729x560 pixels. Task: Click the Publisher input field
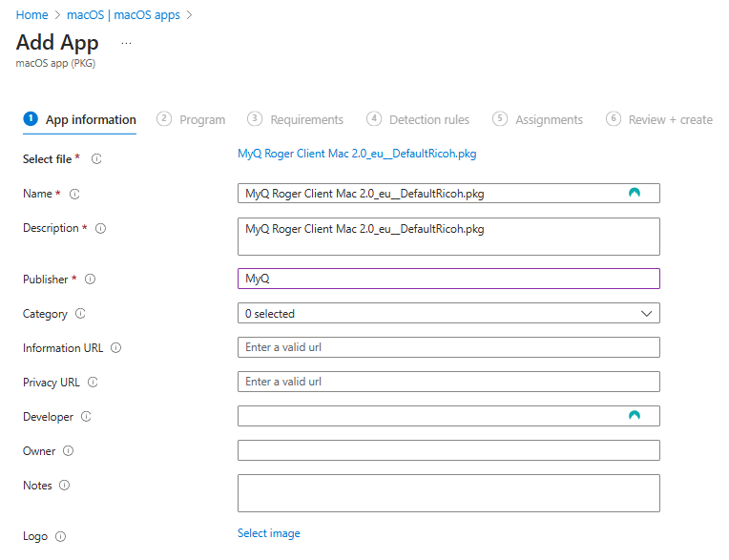(x=448, y=279)
